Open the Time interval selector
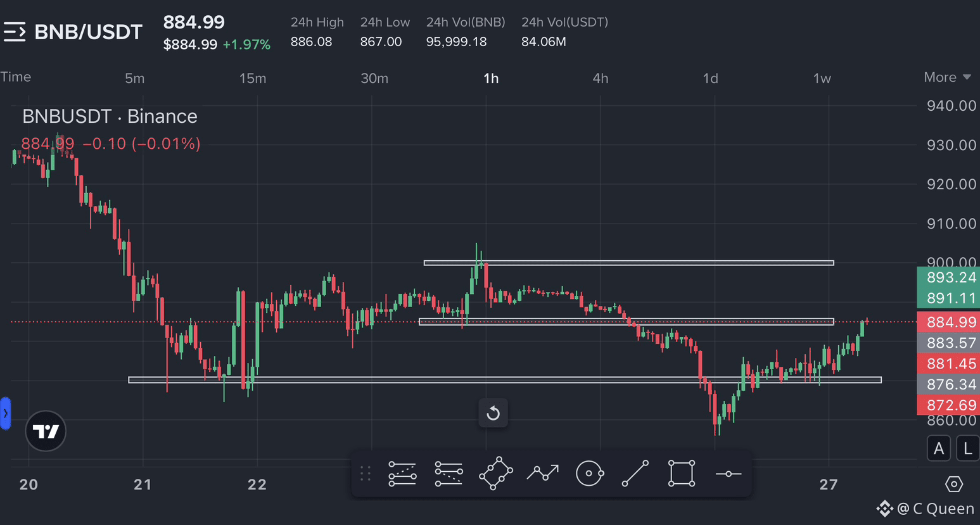 (15, 77)
